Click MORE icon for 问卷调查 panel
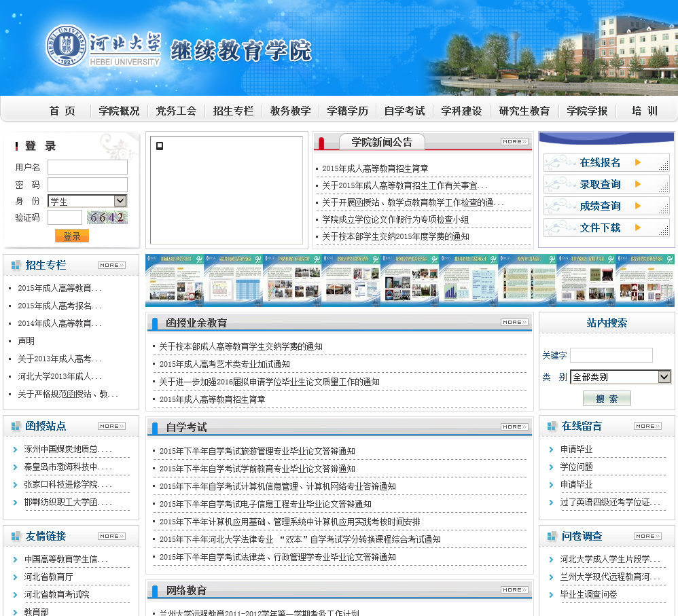This screenshot has height=616, width=678. point(647,537)
